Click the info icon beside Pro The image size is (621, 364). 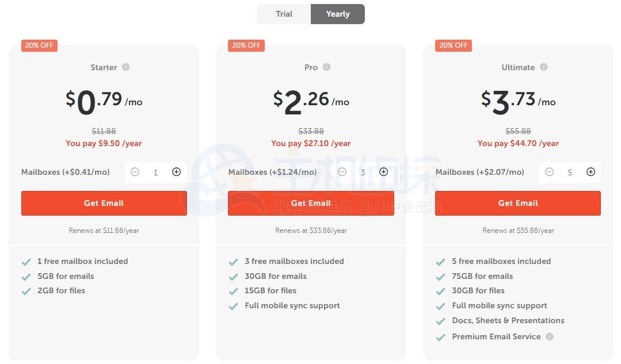pyautogui.click(x=326, y=67)
